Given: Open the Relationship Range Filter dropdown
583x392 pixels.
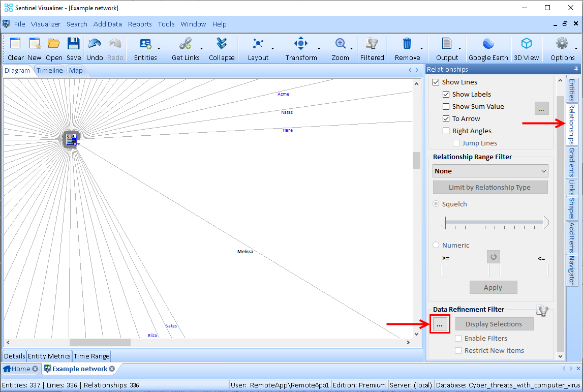Looking at the screenshot, I should tap(490, 171).
